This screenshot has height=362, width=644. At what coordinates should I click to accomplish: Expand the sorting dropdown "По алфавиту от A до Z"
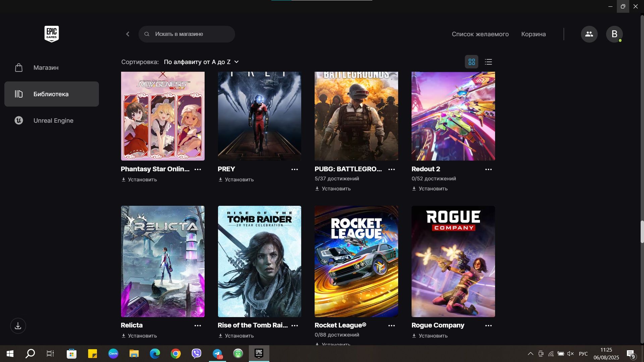[x=201, y=62]
